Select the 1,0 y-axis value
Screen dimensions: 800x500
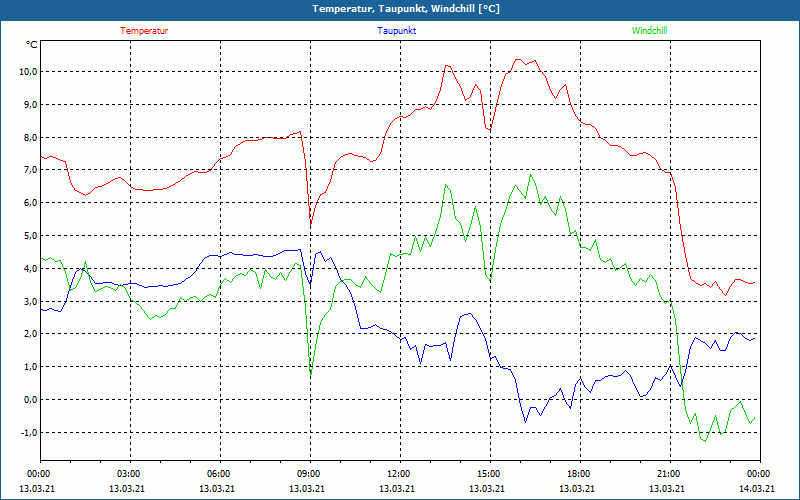[x=31, y=367]
